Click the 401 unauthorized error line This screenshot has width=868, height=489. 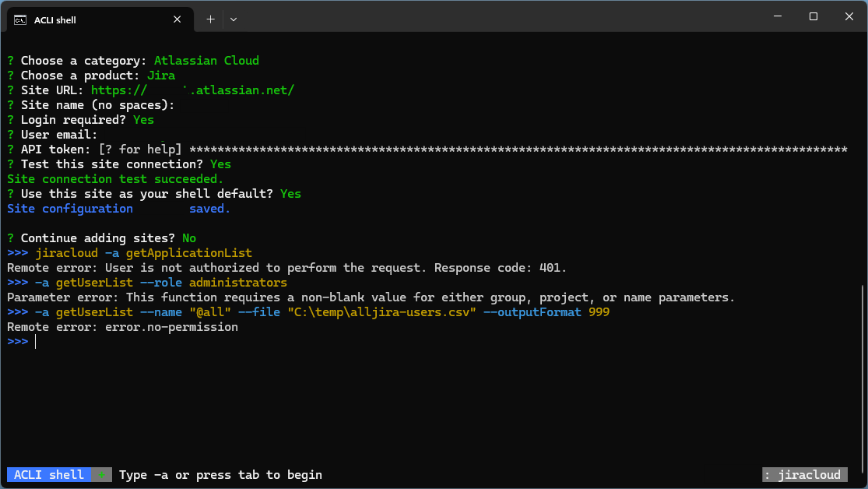coord(288,267)
